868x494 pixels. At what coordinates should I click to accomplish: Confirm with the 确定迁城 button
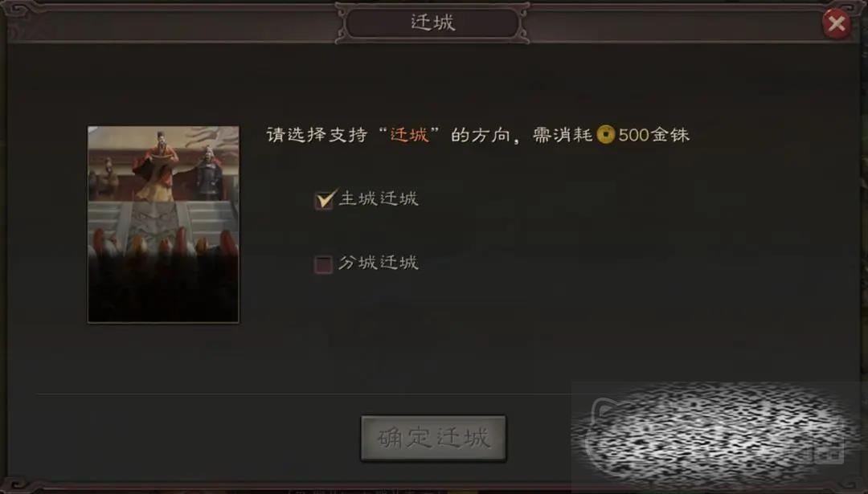click(433, 438)
